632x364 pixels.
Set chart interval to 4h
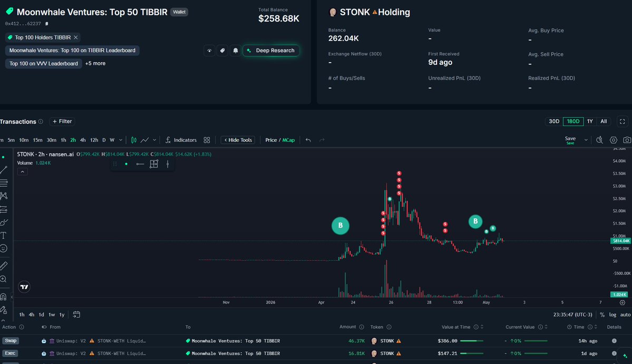click(x=83, y=140)
